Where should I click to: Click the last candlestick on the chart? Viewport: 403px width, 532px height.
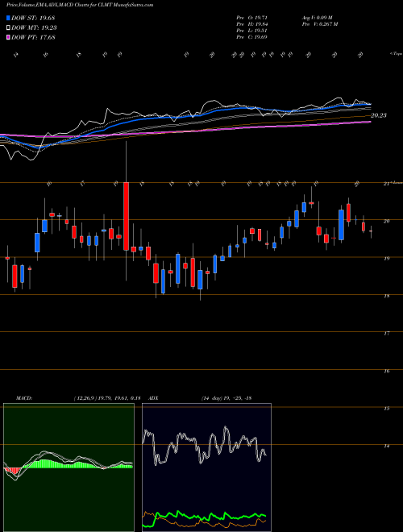pyautogui.click(x=371, y=231)
